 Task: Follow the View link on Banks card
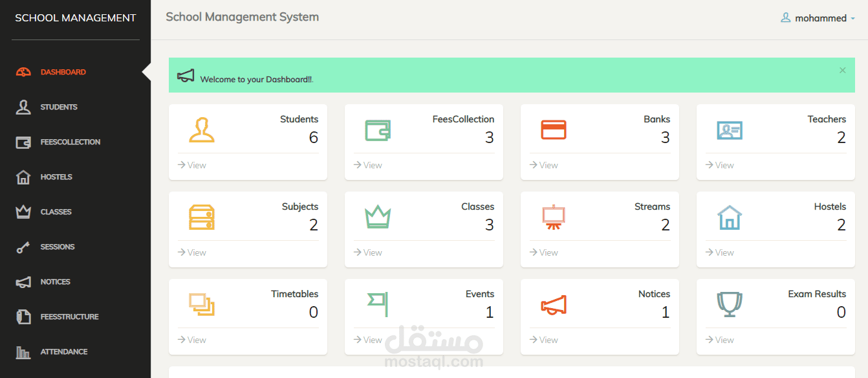(x=544, y=165)
